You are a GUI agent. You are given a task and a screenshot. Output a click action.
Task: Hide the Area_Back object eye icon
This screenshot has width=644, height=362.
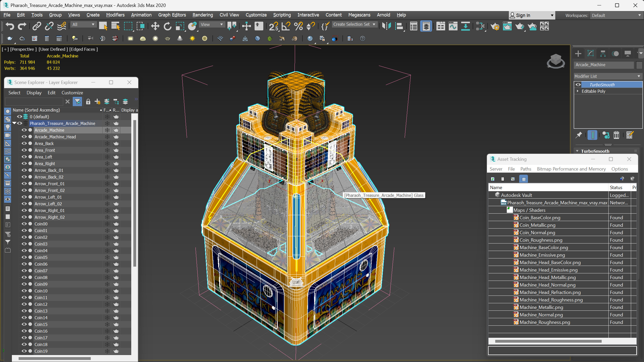tap(24, 144)
